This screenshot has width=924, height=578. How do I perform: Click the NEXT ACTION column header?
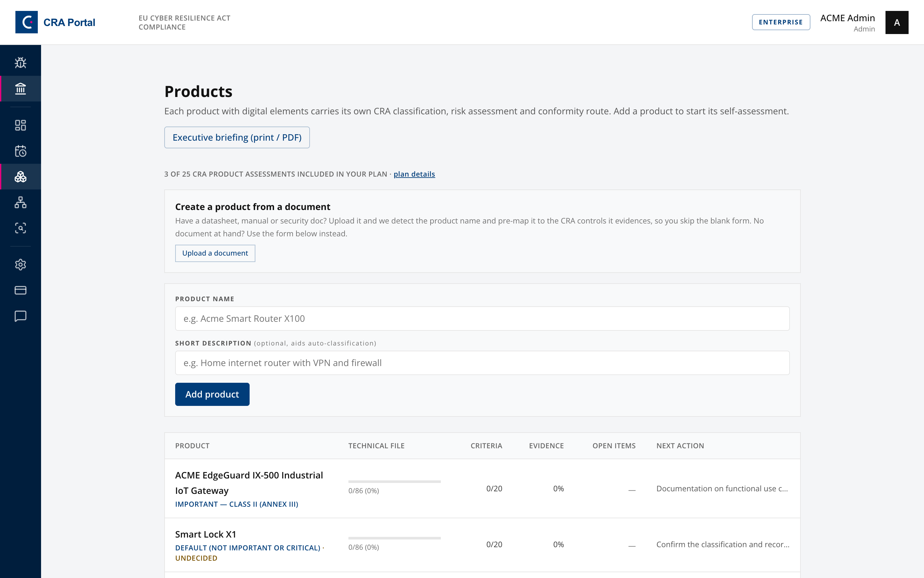coord(680,446)
